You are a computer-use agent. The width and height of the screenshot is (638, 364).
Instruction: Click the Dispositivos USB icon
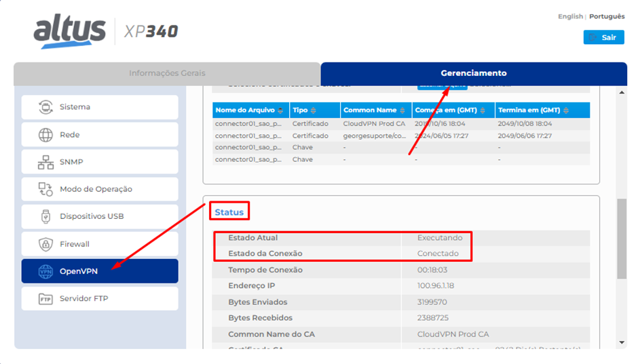click(x=45, y=217)
